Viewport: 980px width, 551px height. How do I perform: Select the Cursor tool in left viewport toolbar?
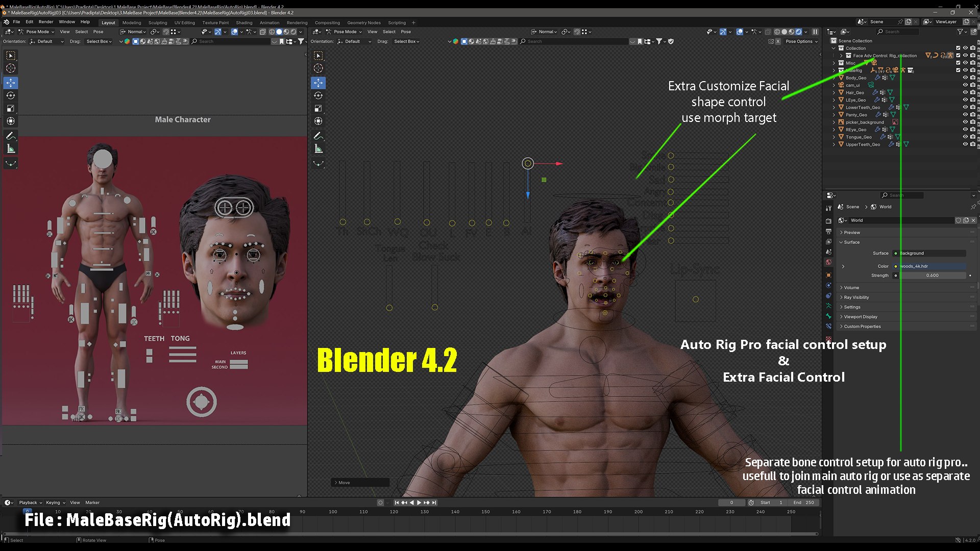(11, 68)
